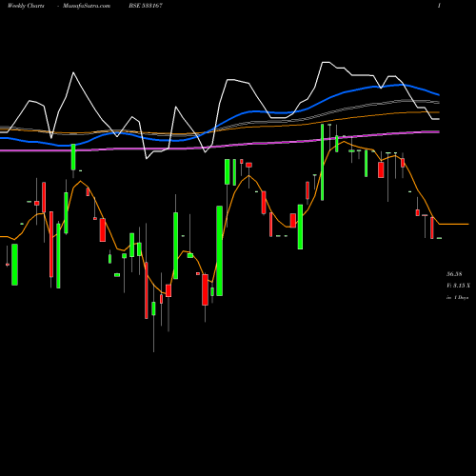Click the "Weekly Charts" title text
The image size is (476, 476).
pyautogui.click(x=26, y=6)
